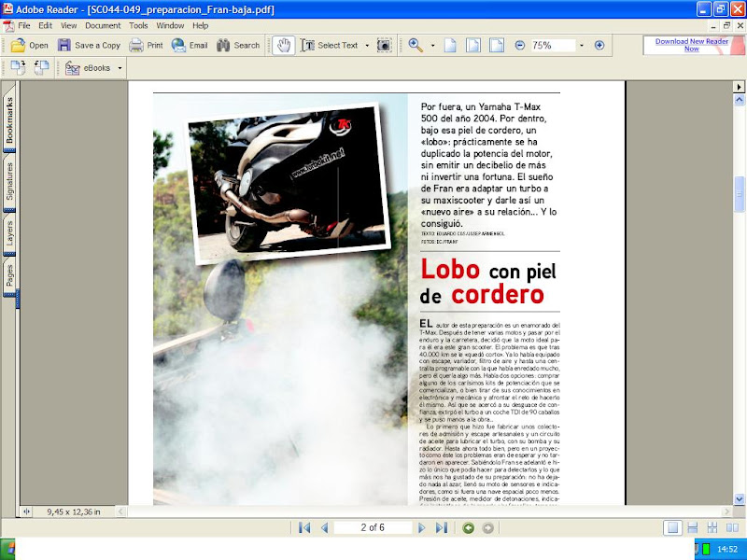747x560 pixels.
Task: Switch to the Bookmarks side tab
Action: point(9,120)
